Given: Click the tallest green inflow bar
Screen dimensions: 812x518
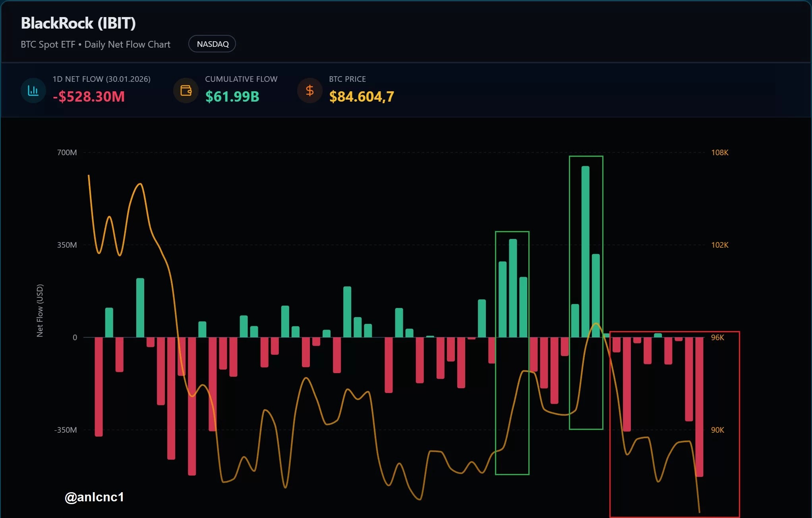Looking at the screenshot, I should pyautogui.click(x=586, y=252).
